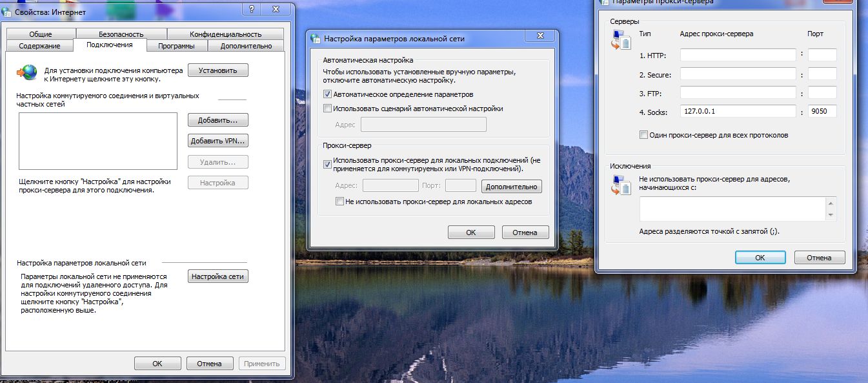
Task: Click the globe icon beside Установить
Action: coord(27,72)
